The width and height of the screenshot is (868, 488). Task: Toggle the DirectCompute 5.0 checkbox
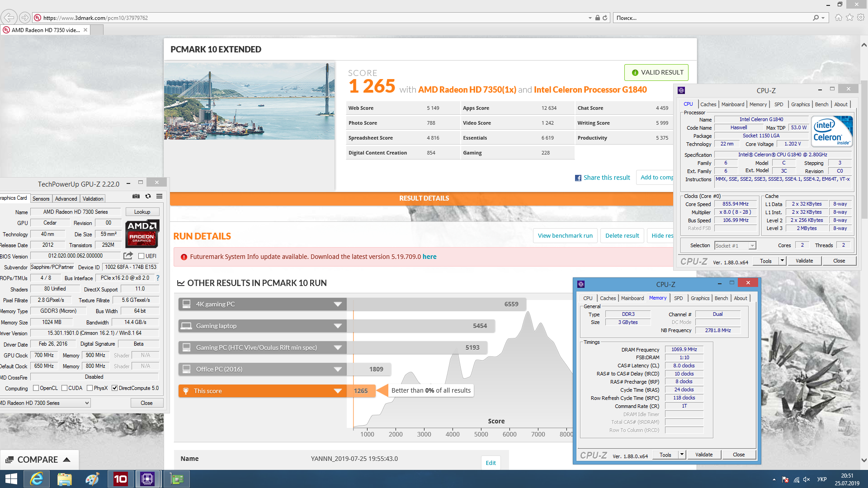pyautogui.click(x=114, y=388)
